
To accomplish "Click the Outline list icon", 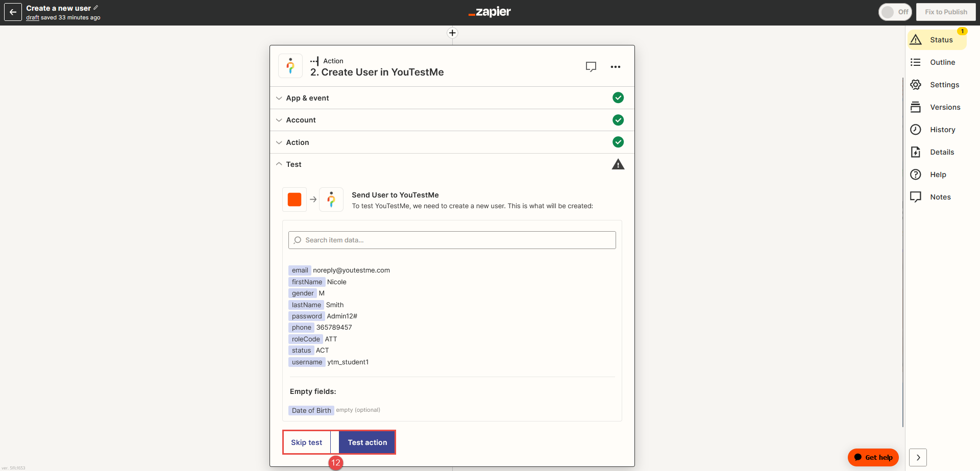I will pyautogui.click(x=916, y=62).
